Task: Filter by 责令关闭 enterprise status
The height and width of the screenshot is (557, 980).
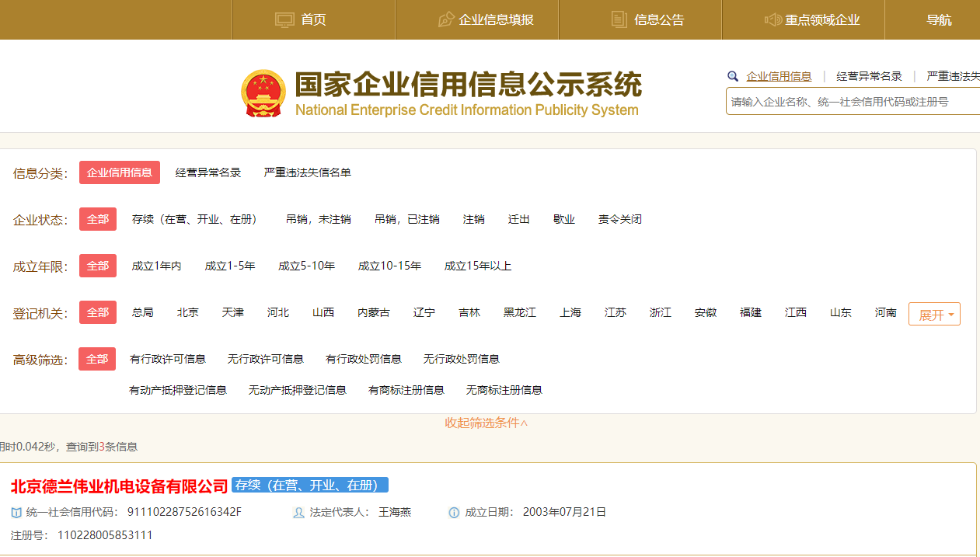Action: [620, 219]
